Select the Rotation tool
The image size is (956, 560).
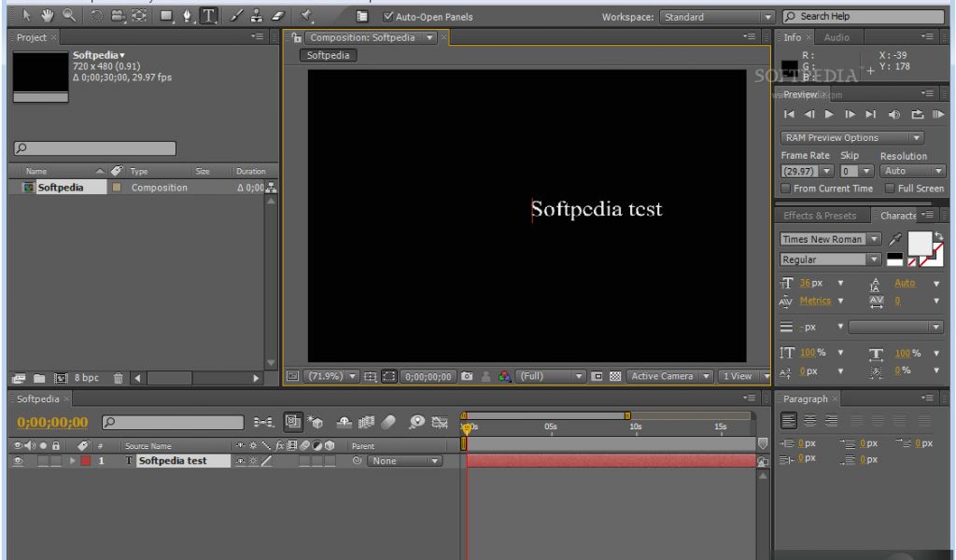96,16
